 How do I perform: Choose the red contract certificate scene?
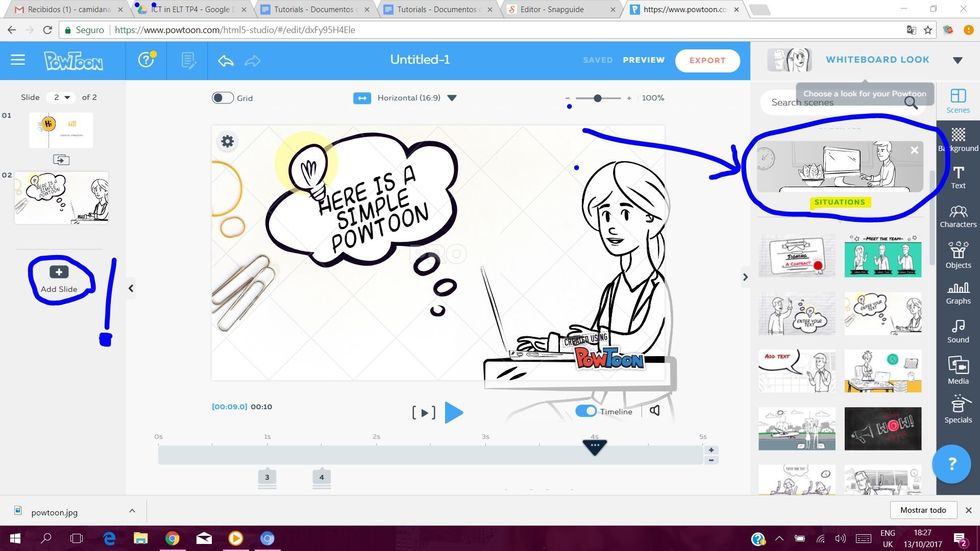tap(797, 256)
